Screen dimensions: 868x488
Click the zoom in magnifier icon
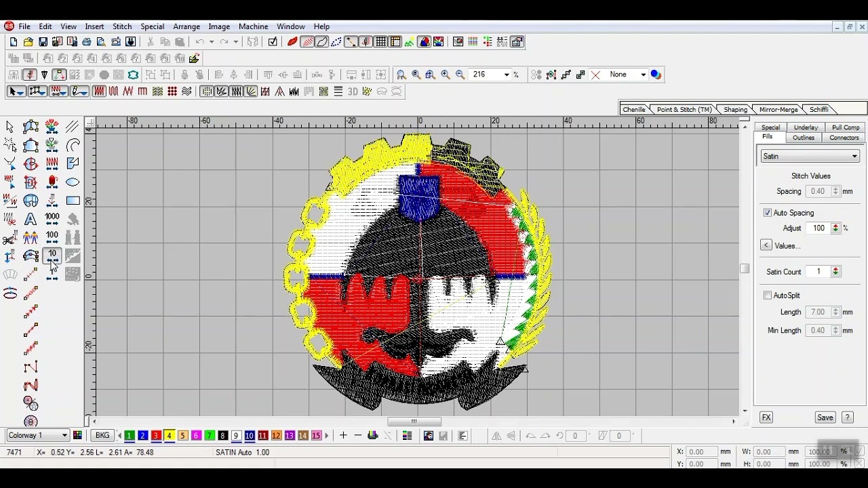(446, 75)
